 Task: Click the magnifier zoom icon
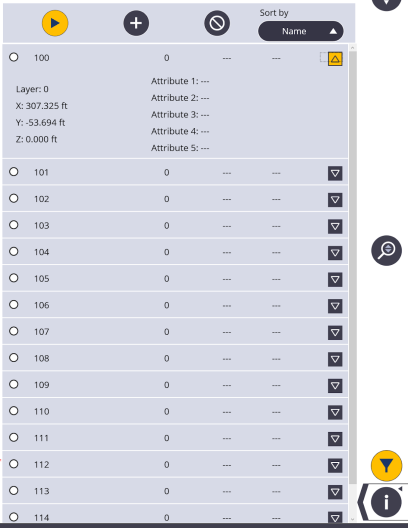click(386, 250)
